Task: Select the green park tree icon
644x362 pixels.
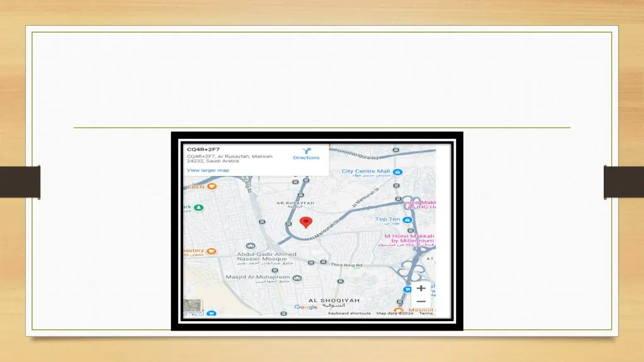Action: (x=199, y=207)
